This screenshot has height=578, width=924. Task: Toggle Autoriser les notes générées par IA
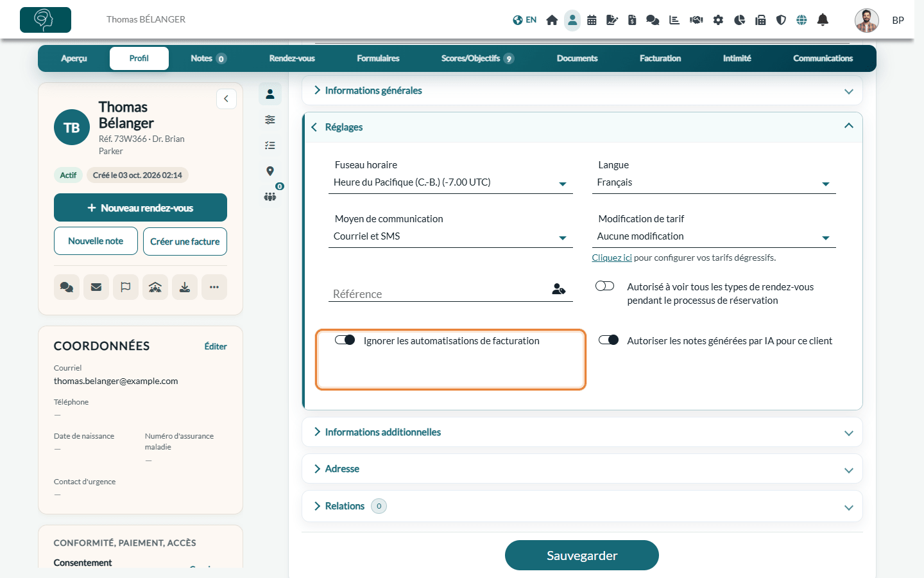tap(608, 340)
